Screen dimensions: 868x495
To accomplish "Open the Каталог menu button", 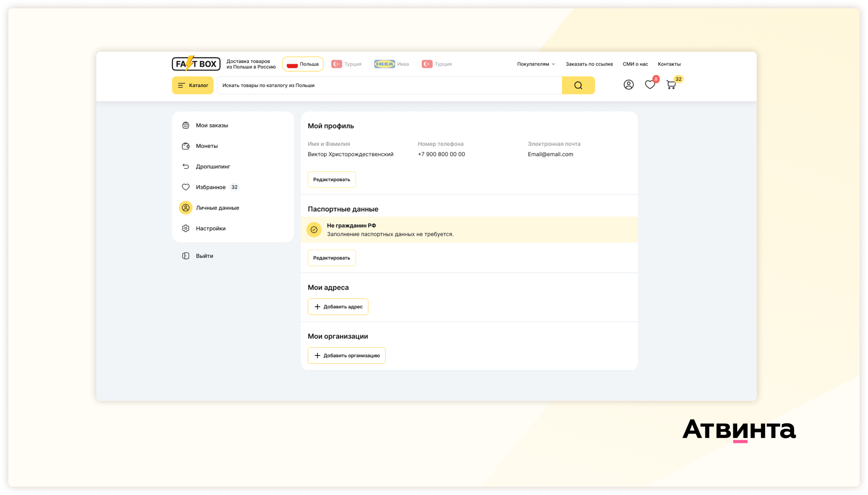I will [193, 85].
